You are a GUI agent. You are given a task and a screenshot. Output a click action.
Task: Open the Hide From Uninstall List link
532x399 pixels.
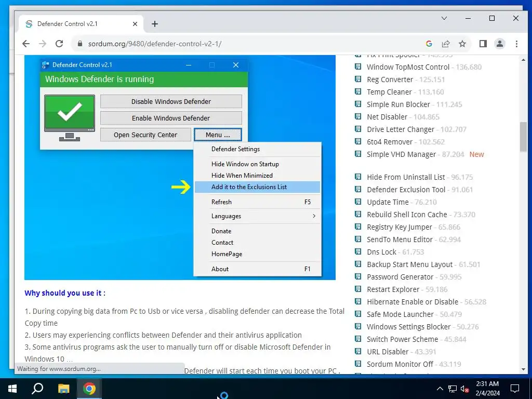[406, 177]
